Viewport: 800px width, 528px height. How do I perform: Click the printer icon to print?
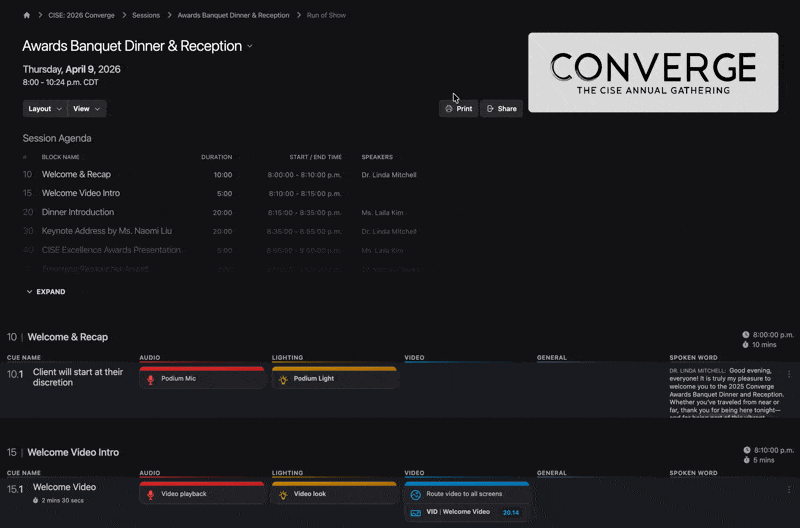click(x=449, y=108)
